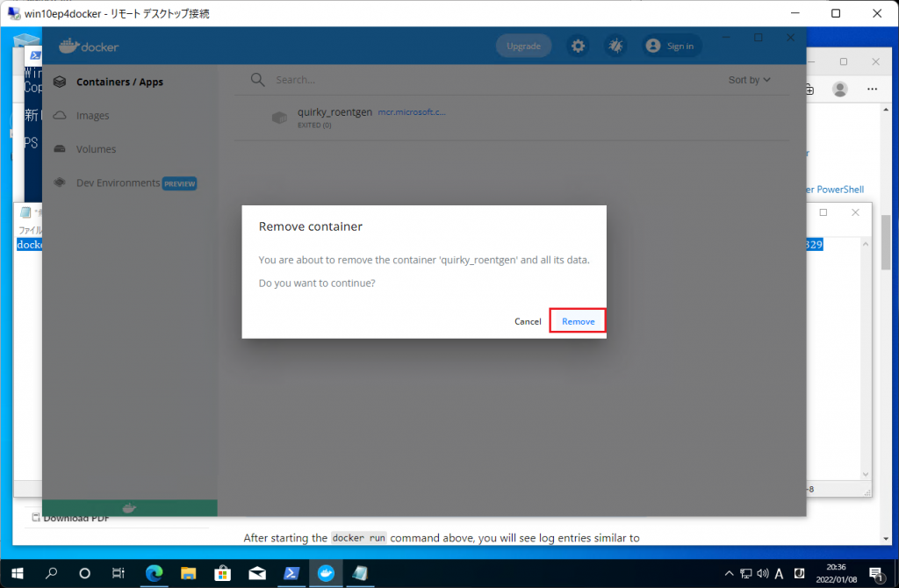Open Docker settings gear icon
Viewport: 899px width, 588px height.
pos(578,46)
